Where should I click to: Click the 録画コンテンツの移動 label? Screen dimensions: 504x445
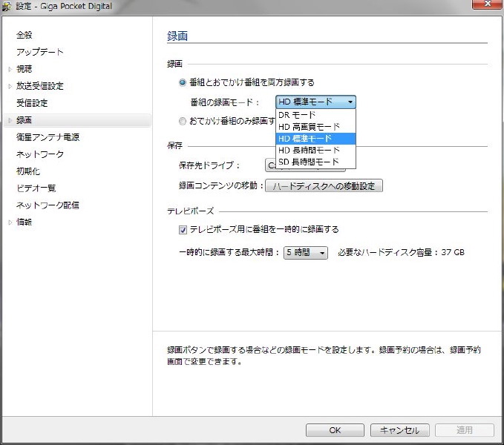[221, 186]
